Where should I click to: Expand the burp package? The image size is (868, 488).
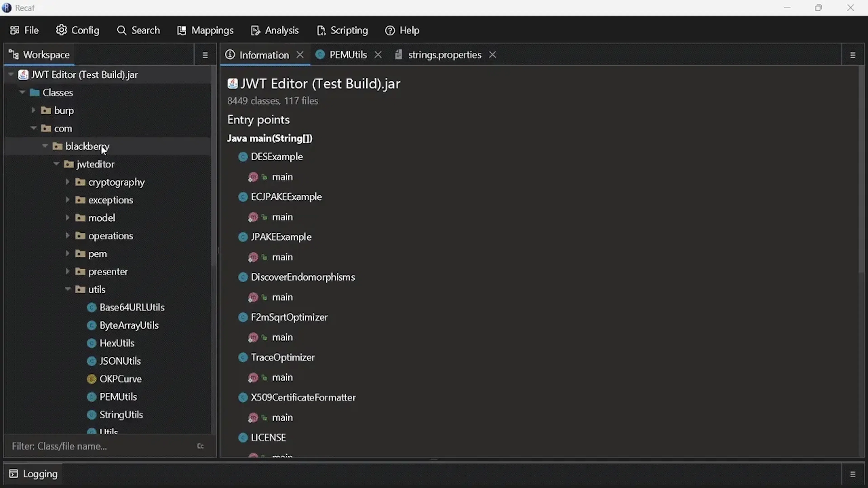point(33,110)
